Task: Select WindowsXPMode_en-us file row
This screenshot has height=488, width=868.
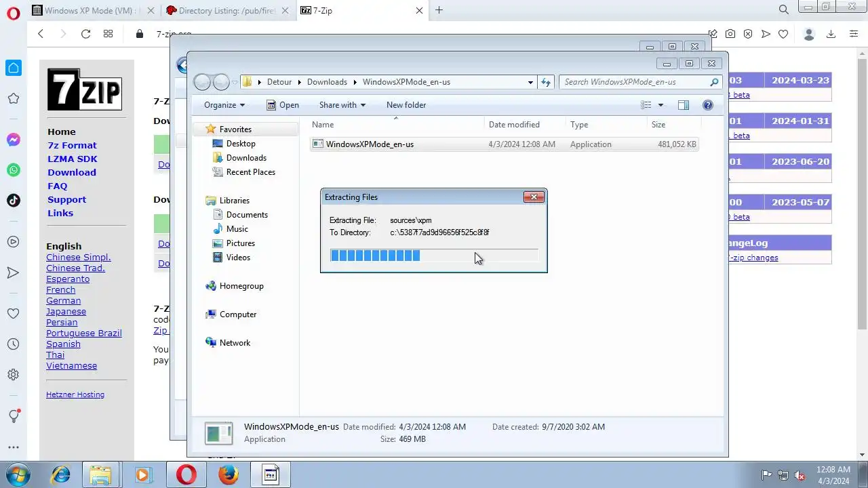Action: point(504,144)
